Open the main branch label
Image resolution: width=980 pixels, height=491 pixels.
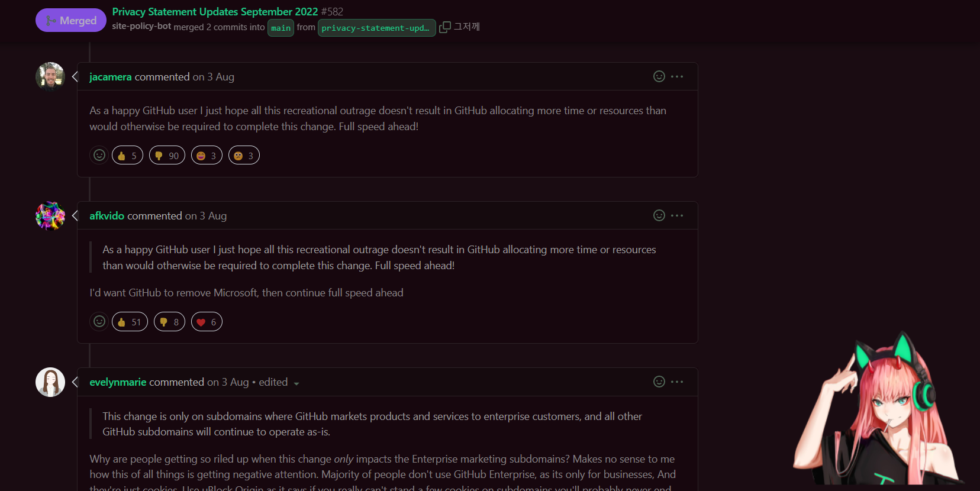click(x=281, y=28)
